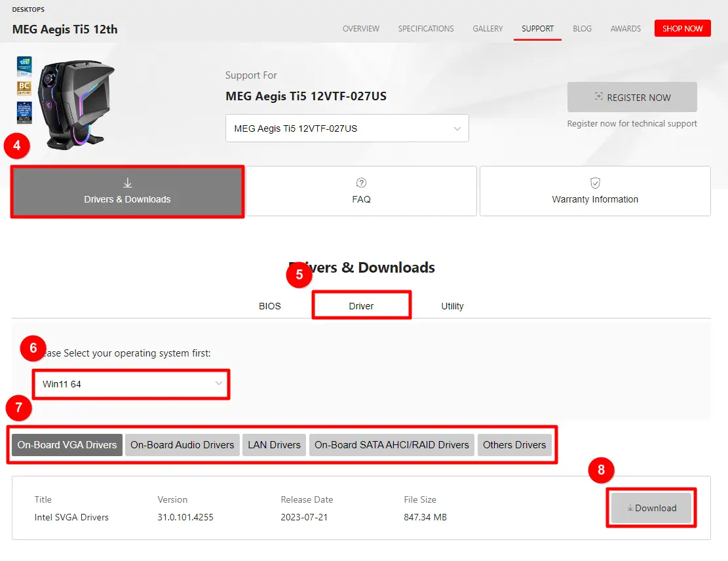Open the Win11 64 operating system dropdown
The image size is (728, 561).
pos(132,384)
